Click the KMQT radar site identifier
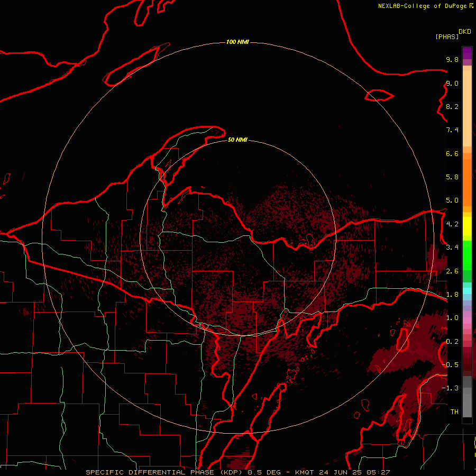The image size is (476, 476). (x=305, y=472)
